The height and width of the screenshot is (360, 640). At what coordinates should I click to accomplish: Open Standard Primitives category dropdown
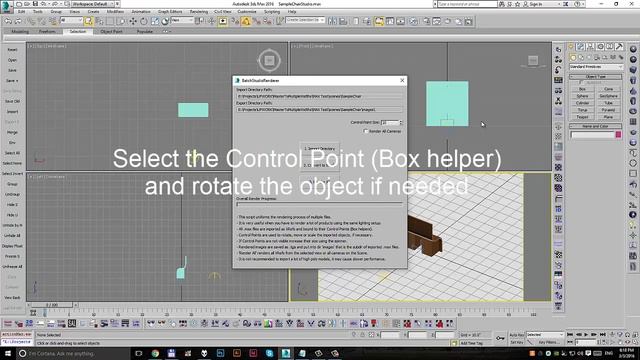(x=596, y=67)
